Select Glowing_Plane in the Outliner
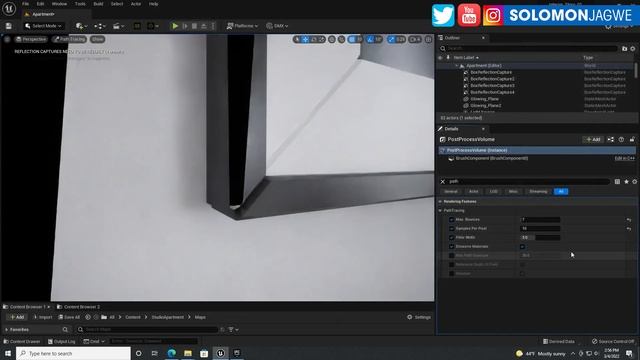640x360 pixels. [x=484, y=99]
